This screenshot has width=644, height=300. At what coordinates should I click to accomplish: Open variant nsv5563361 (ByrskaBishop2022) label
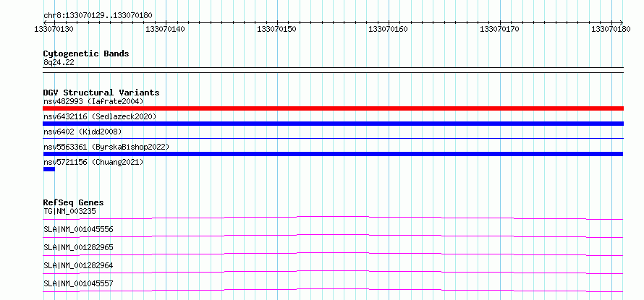click(106, 147)
